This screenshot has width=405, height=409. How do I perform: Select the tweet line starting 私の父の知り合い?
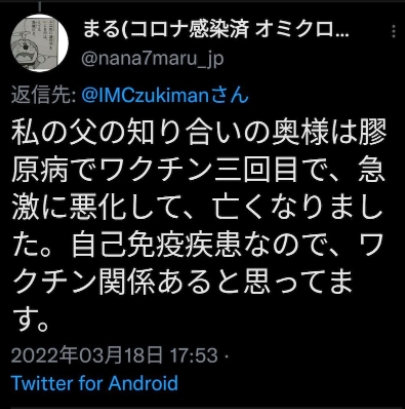pos(199,132)
